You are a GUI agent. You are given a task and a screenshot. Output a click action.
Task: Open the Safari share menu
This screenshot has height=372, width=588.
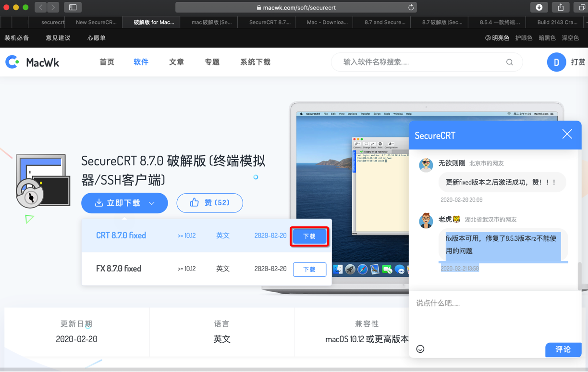coord(561,7)
